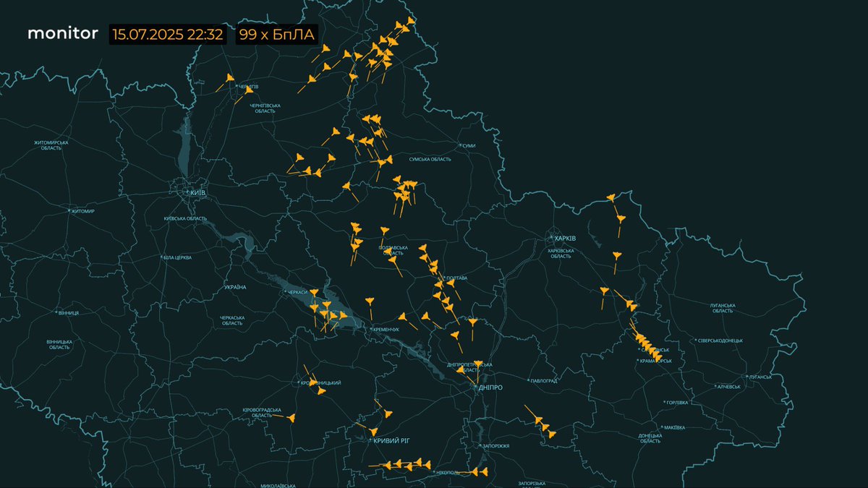The width and height of the screenshot is (868, 488).
Task: Click the drone icon northwest of Чернігів
Action: (x=230, y=77)
